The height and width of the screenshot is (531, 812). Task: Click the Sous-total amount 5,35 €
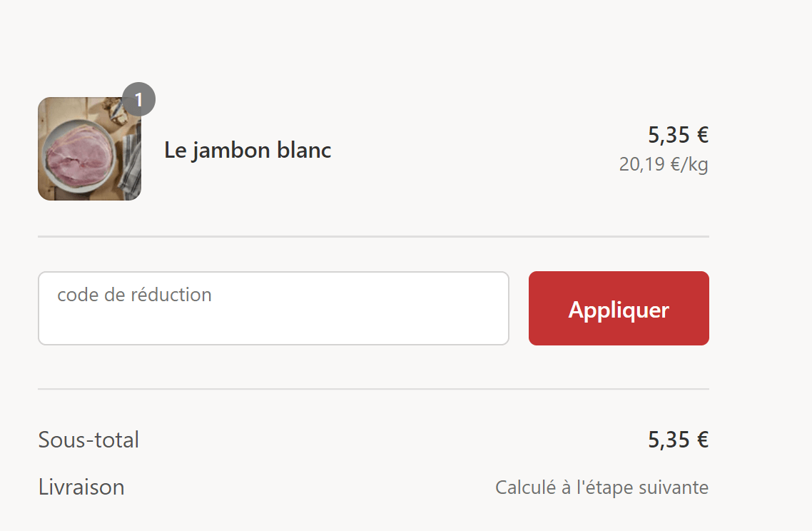tap(678, 440)
